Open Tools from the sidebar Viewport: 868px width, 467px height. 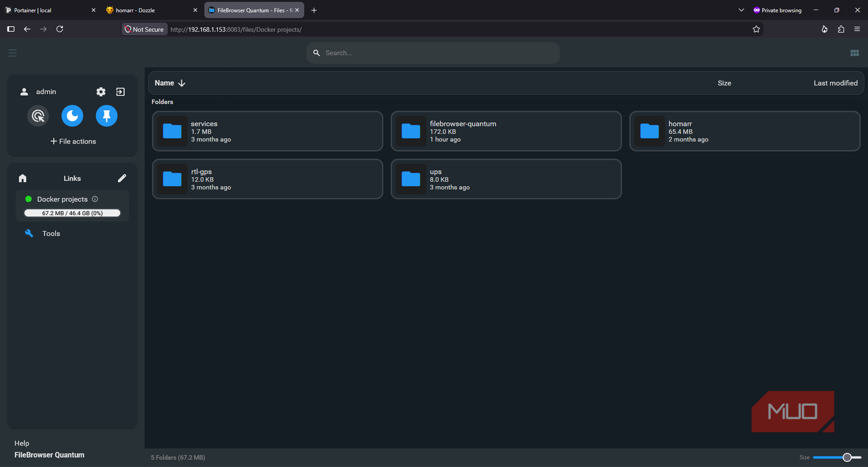pyautogui.click(x=51, y=233)
